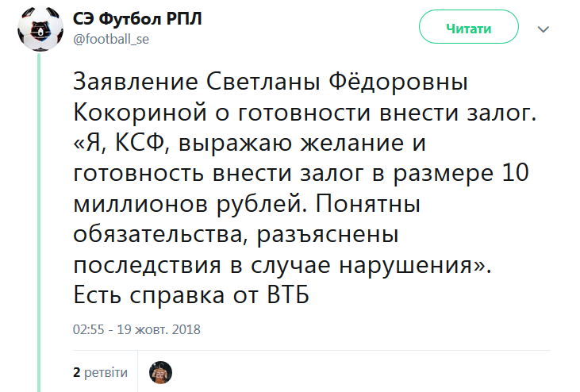This screenshot has width=580, height=392.
Task: Show the 2 ретвіти list
Action: click(x=100, y=372)
